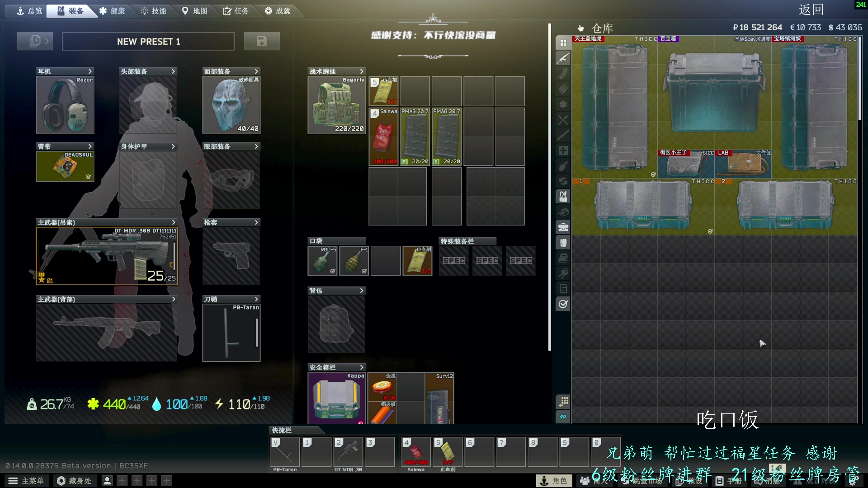
Task: Filter stash by barter exchange arrows icon
Action: point(563,181)
